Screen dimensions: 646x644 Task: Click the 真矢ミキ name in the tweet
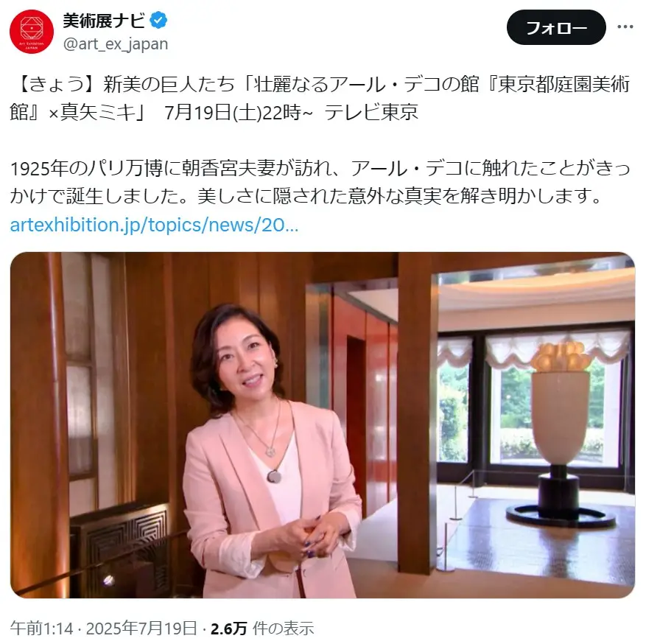[98, 112]
